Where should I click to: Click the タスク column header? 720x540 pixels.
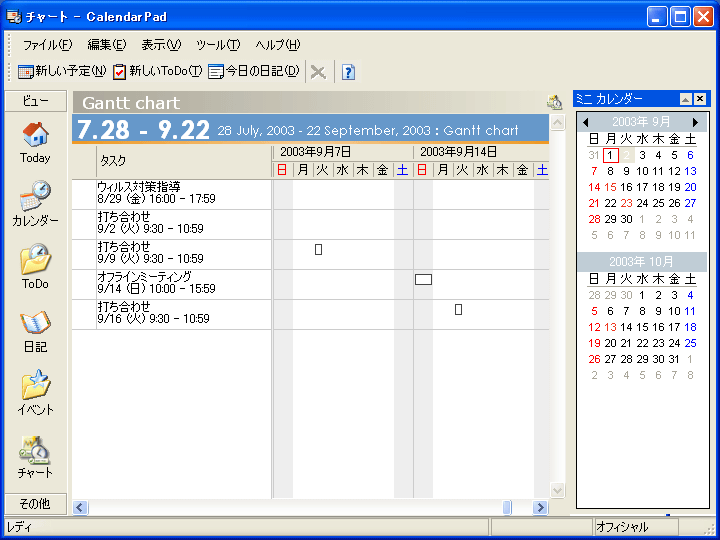click(x=184, y=161)
